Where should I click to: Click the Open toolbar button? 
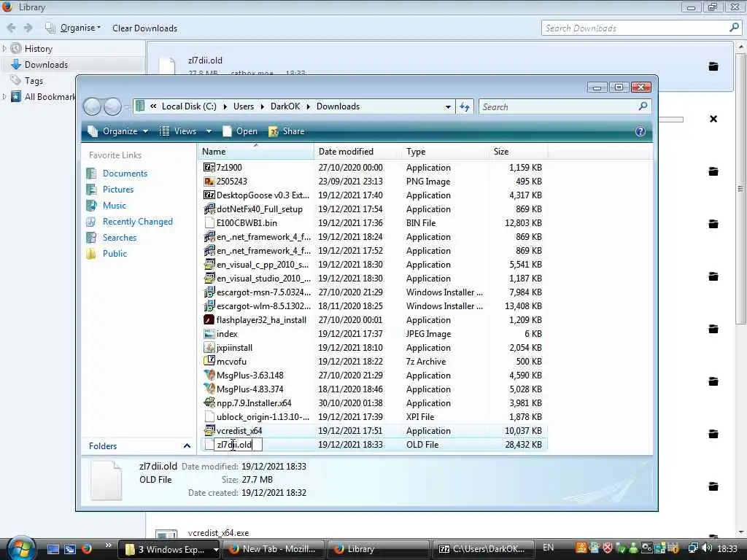[240, 131]
